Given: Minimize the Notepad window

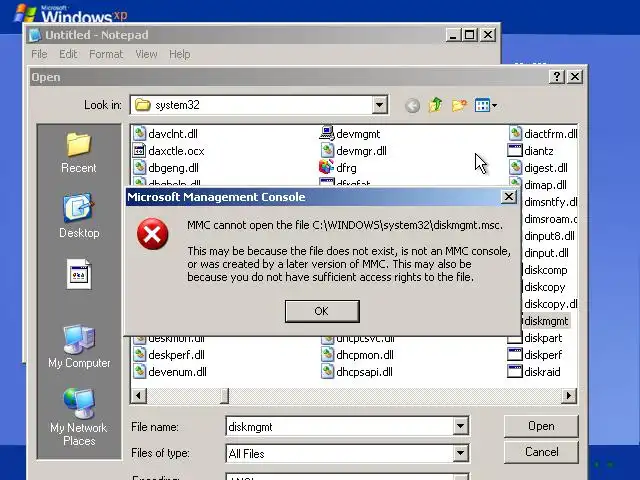Looking at the screenshot, I should (x=453, y=35).
